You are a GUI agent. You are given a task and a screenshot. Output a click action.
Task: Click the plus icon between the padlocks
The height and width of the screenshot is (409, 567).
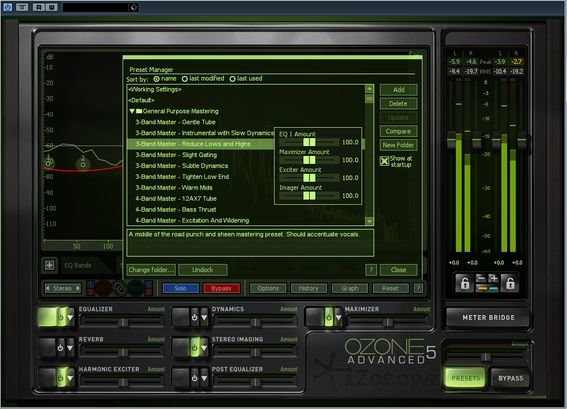(x=493, y=278)
